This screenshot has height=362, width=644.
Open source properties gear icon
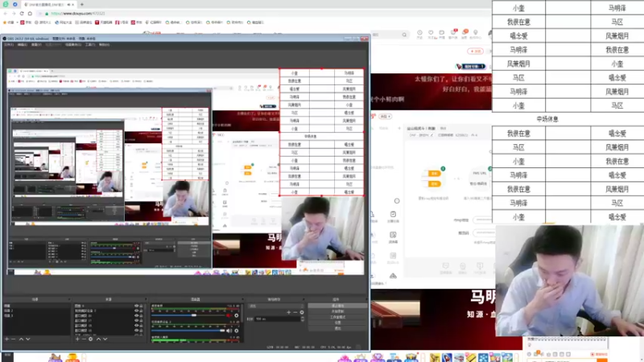91,339
